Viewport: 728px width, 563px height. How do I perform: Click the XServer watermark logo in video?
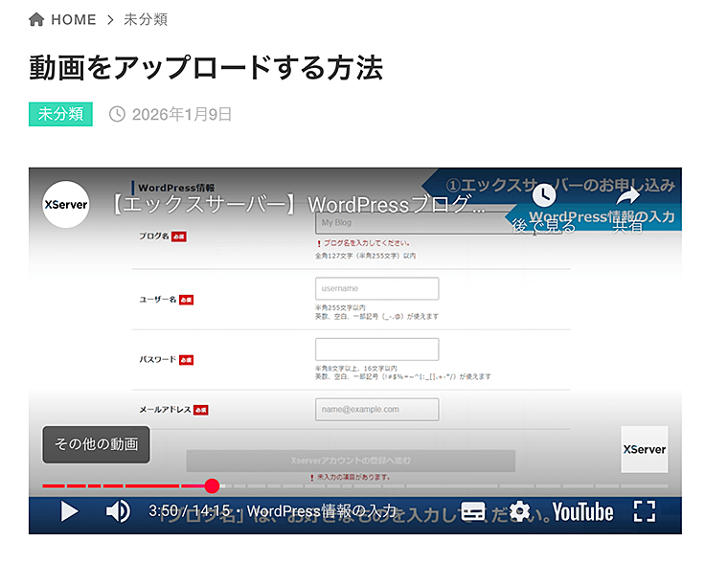pyautogui.click(x=645, y=449)
